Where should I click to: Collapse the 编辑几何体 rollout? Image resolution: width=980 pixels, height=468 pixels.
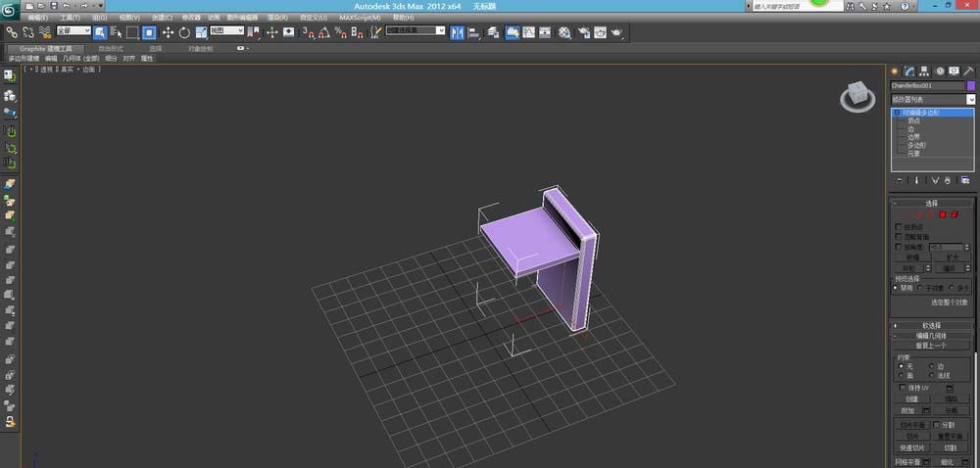click(932, 336)
